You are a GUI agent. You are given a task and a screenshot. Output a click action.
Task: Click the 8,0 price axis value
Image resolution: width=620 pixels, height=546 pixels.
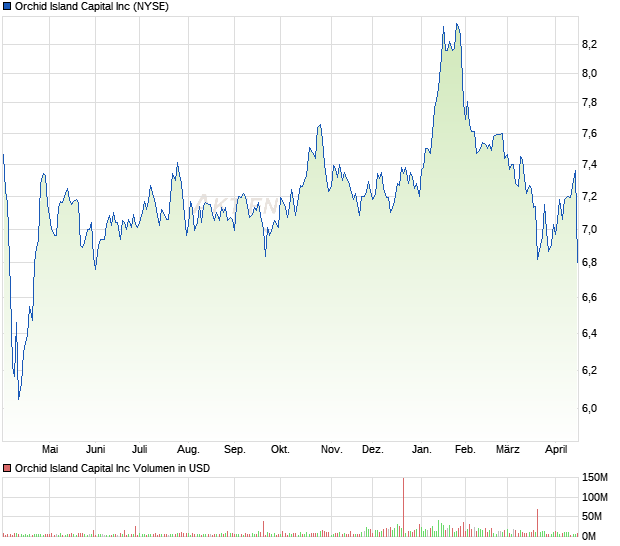(589, 74)
